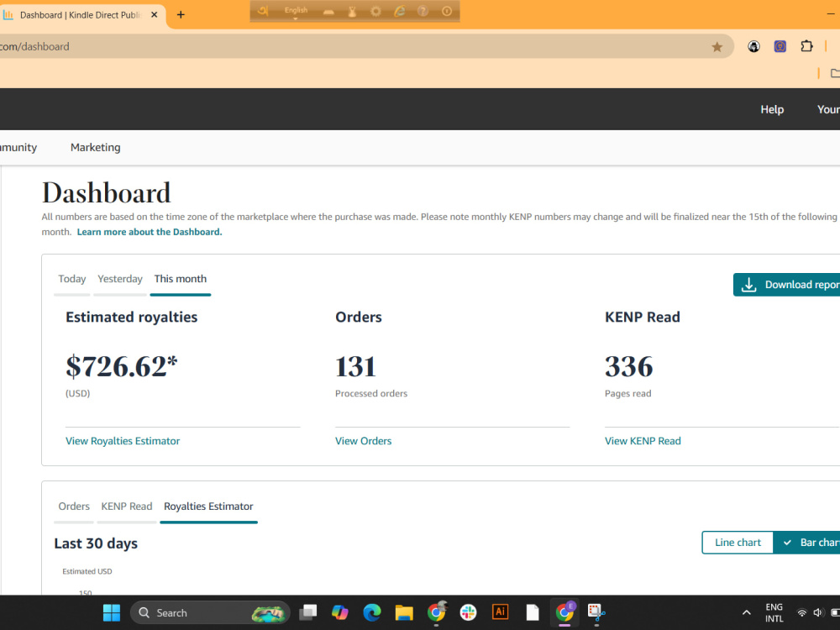The height and width of the screenshot is (630, 840).
Task: Click the volume speaker icon in the tray
Action: (817, 613)
